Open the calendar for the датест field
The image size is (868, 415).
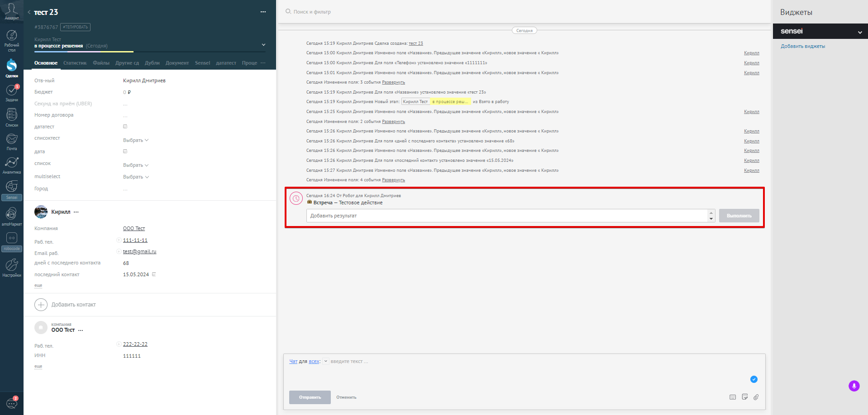125,127
